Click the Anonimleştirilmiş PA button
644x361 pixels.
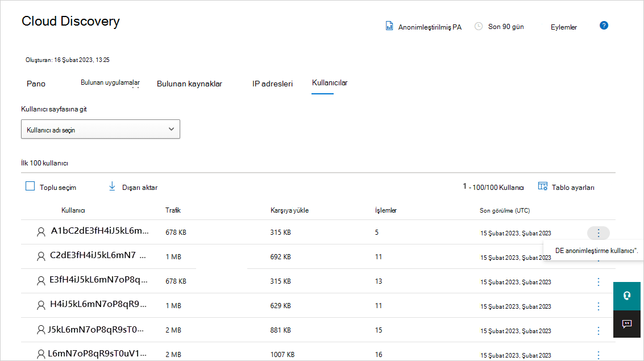(x=430, y=27)
